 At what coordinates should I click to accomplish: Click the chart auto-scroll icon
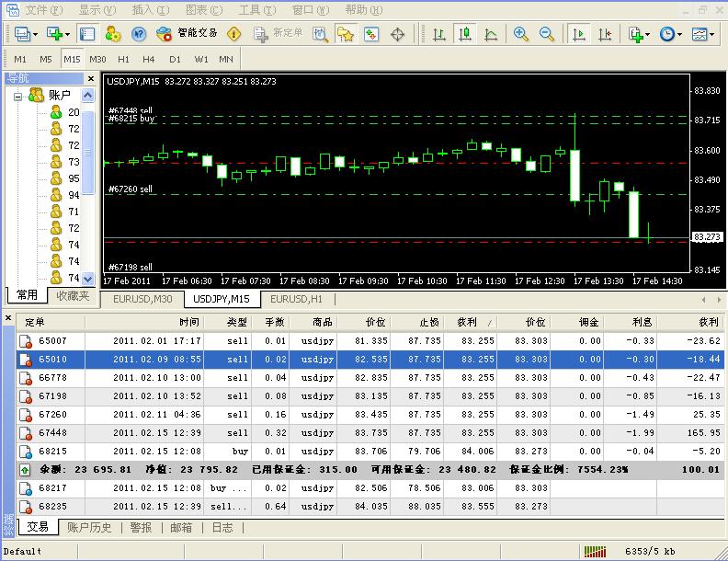pyautogui.click(x=579, y=34)
